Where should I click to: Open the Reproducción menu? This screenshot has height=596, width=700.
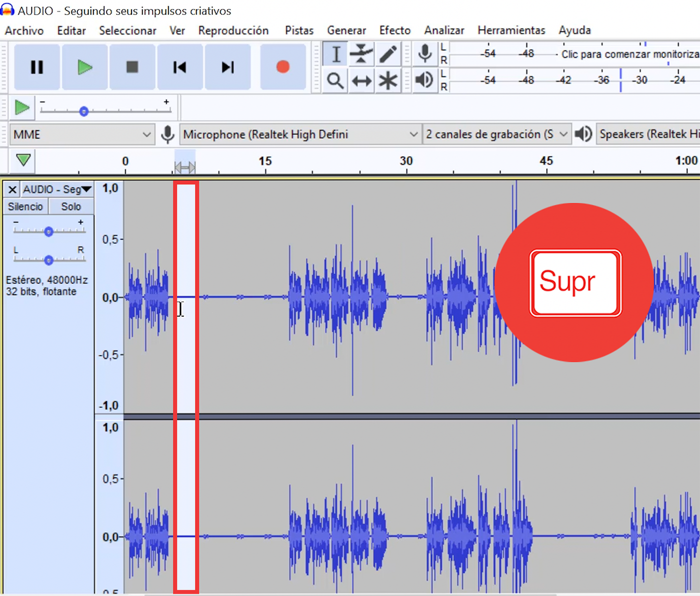(x=233, y=31)
